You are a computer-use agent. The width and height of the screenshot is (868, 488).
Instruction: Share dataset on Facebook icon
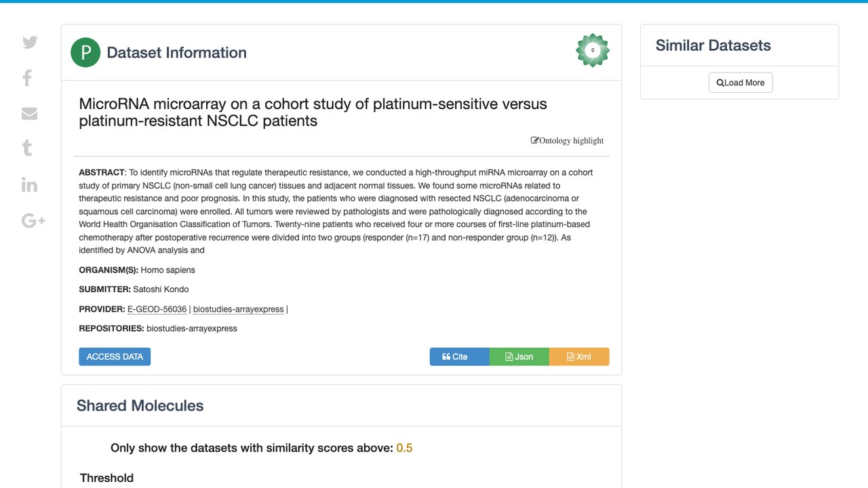point(27,78)
